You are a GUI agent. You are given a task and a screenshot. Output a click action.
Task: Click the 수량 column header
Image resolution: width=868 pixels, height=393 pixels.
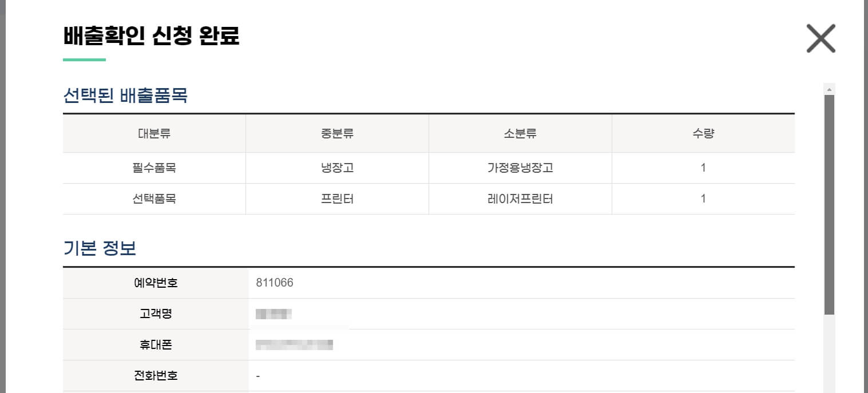[703, 133]
